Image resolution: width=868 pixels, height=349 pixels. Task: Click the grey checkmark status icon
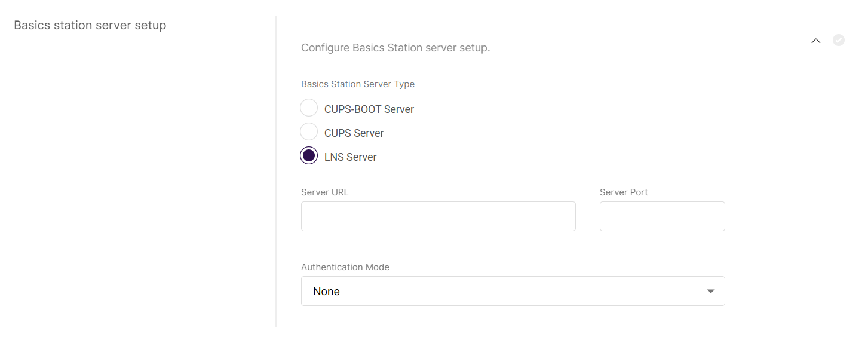pos(839,40)
